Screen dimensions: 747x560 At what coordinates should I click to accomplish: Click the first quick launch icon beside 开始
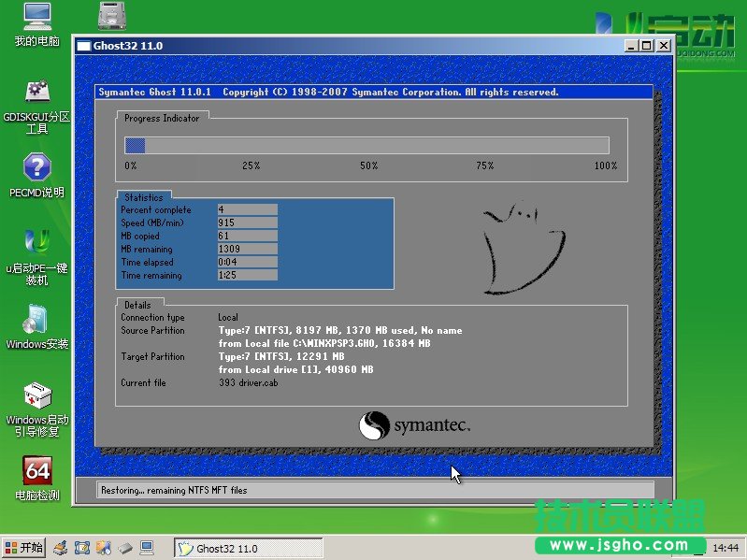[60, 548]
